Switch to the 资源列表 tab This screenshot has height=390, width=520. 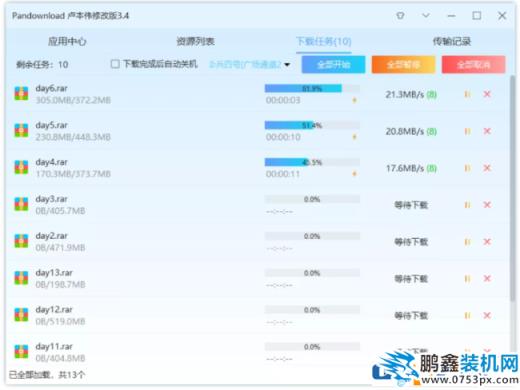coord(195,41)
